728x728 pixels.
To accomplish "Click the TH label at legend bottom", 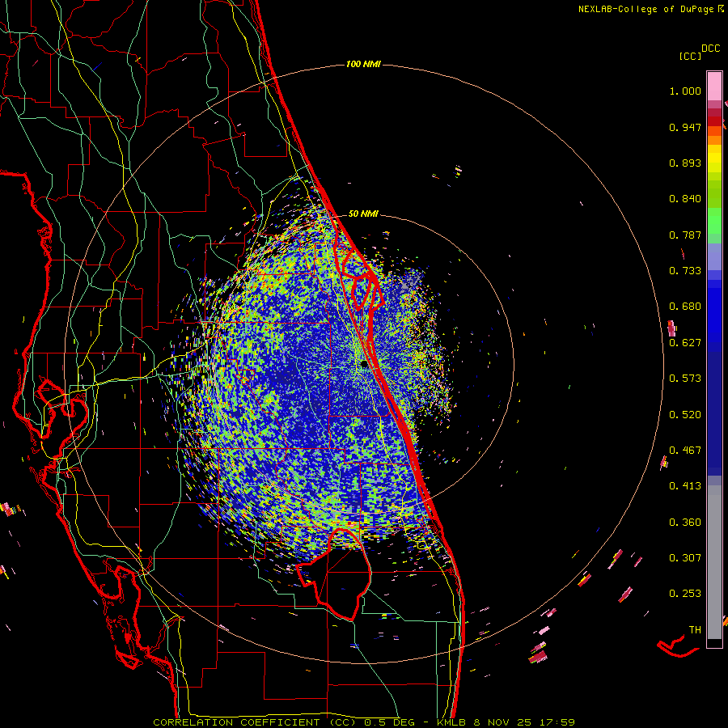I will coord(695,630).
